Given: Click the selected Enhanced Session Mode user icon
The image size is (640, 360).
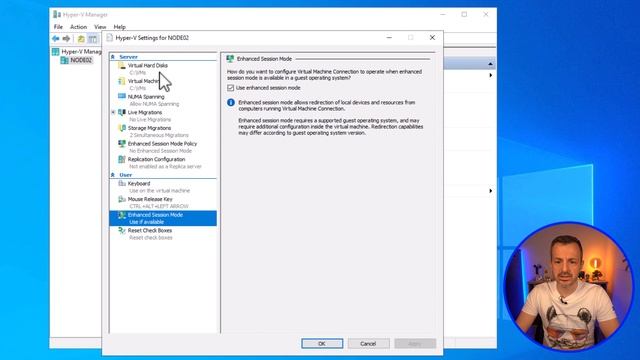Looking at the screenshot, I should (x=122, y=215).
